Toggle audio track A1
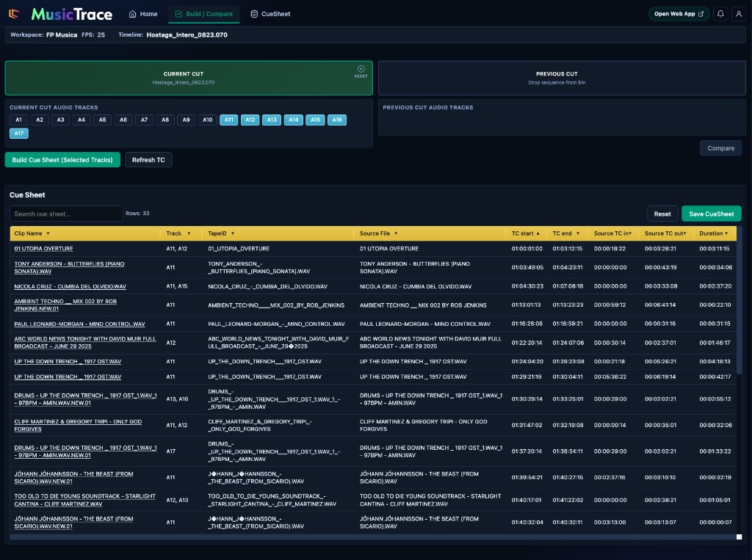The height and width of the screenshot is (560, 752). 18,120
